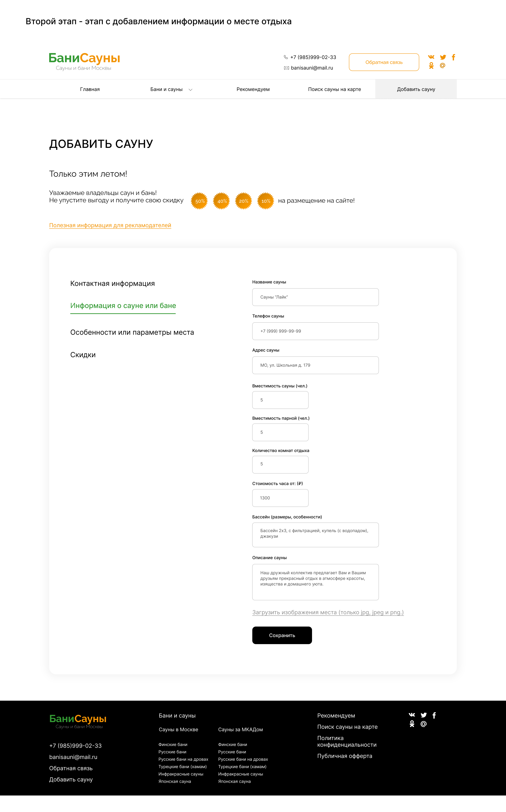Screen dimensions: 506x812
Task: Expand the "Бани и сауны" dropdown chevron
Action: pyautogui.click(x=190, y=90)
